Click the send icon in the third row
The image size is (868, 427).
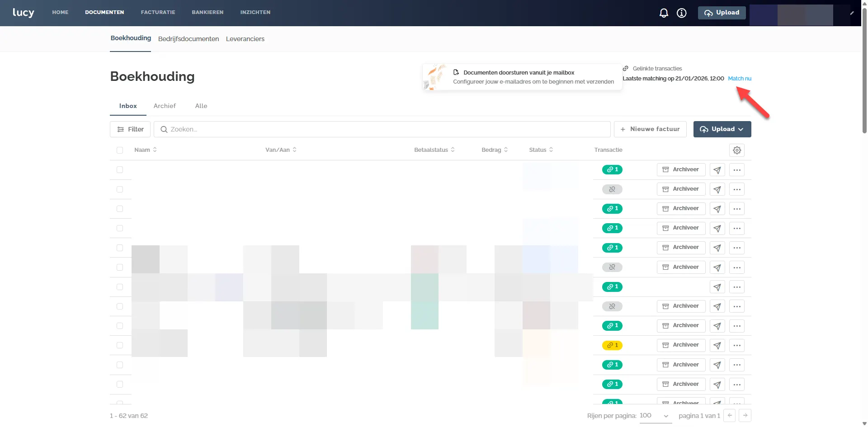[x=717, y=209]
